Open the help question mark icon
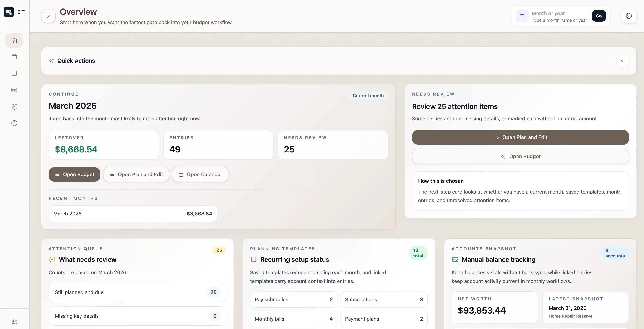Image resolution: width=644 pixels, height=329 pixels. 14,123
